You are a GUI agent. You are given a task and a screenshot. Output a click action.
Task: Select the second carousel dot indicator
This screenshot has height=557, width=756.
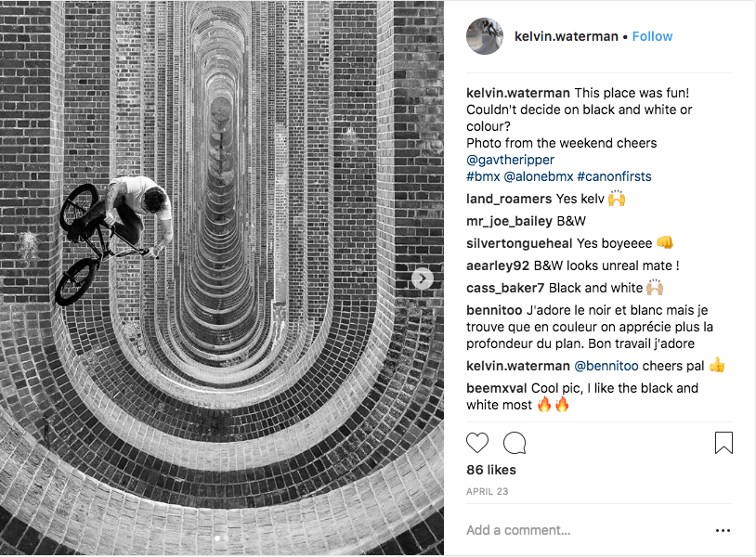tap(228, 538)
